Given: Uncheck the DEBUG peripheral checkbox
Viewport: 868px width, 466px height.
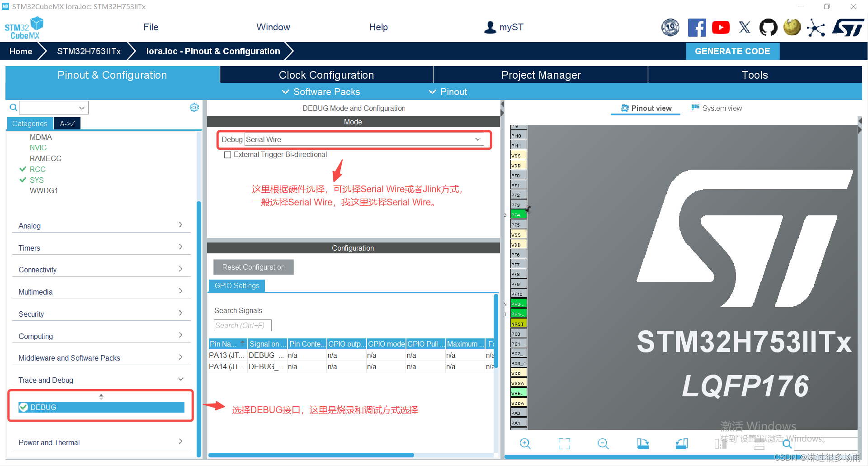Looking at the screenshot, I should pyautogui.click(x=24, y=407).
